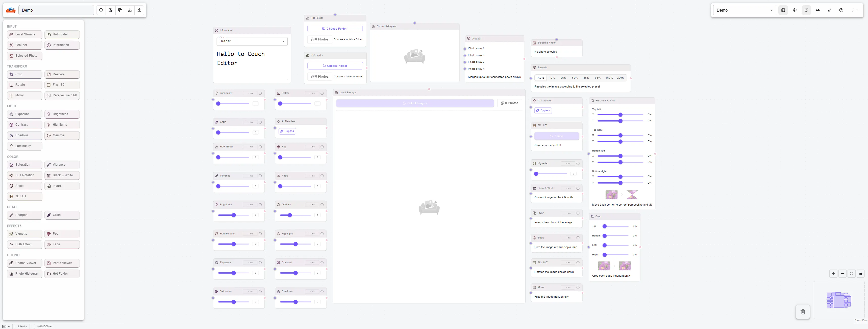The width and height of the screenshot is (868, 329).
Task: Toggle Bypass on the AI Denoiser node
Action: (x=287, y=131)
